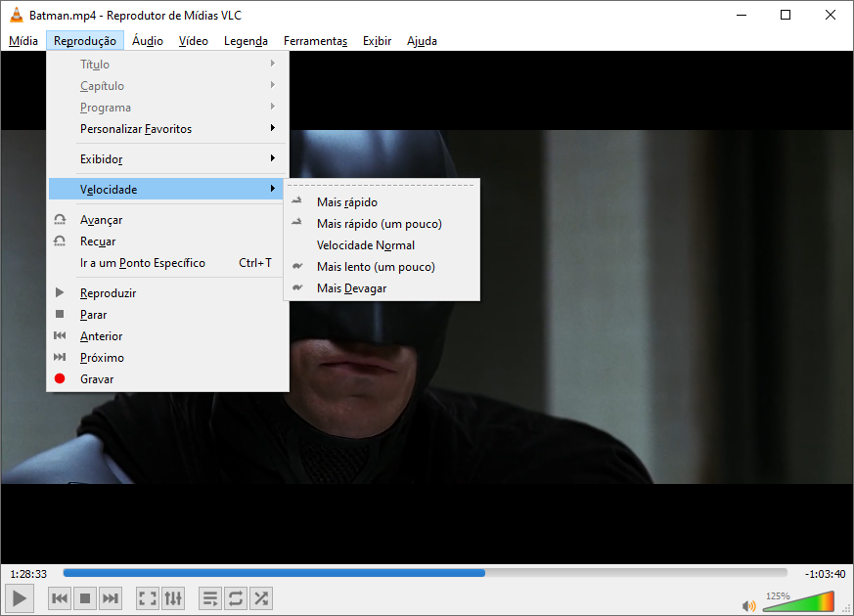Open extended settings equalizer icon

click(x=173, y=597)
